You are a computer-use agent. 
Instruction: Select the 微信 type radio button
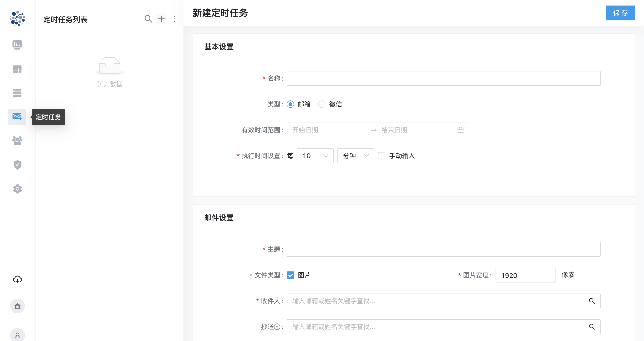[322, 104]
